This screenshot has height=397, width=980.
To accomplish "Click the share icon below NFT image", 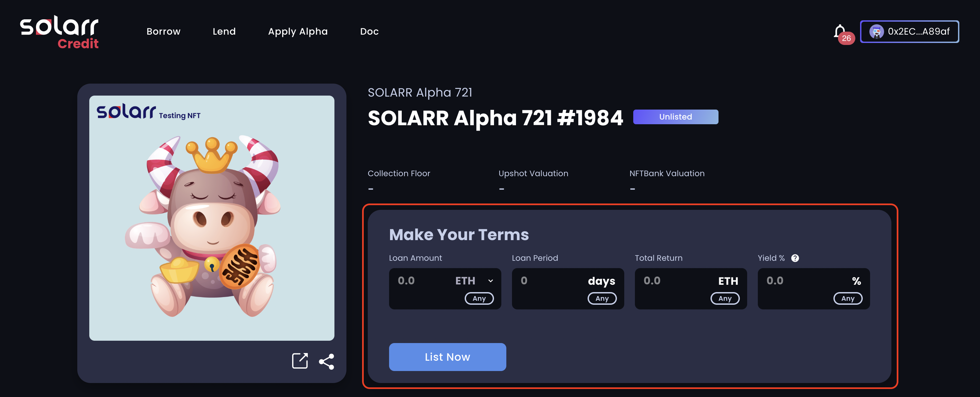I will (x=326, y=362).
